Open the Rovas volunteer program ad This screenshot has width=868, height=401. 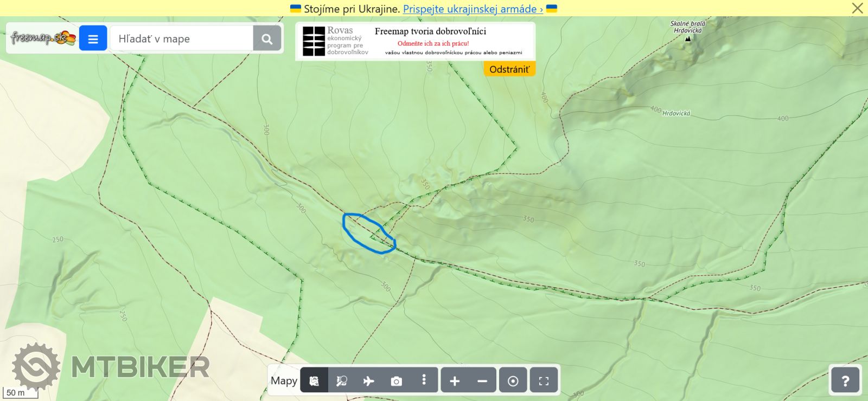click(415, 41)
